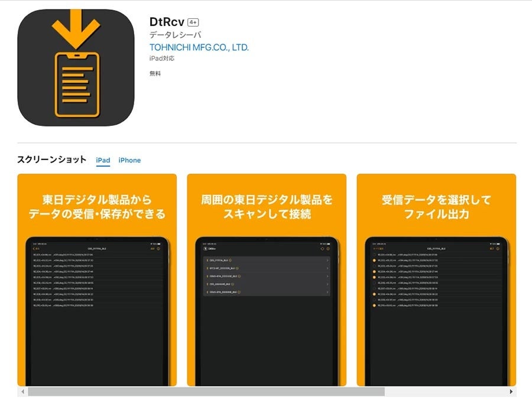Switch to the iPad screenshots tab

(x=103, y=160)
